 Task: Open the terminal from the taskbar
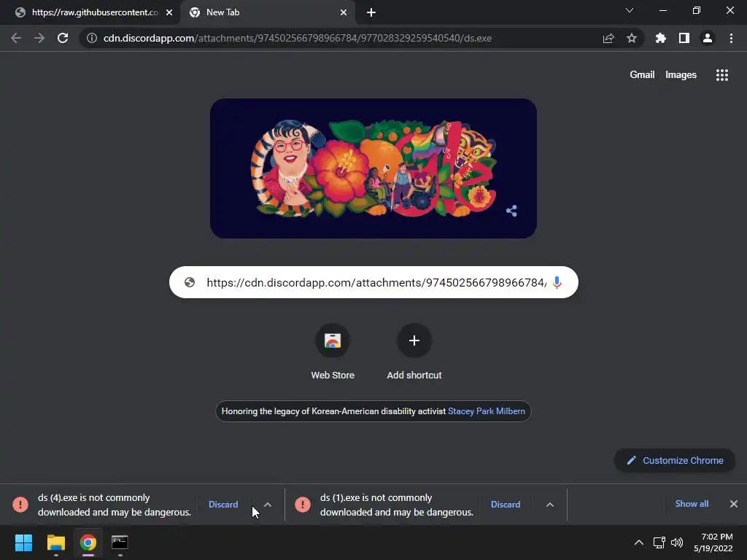pos(120,542)
